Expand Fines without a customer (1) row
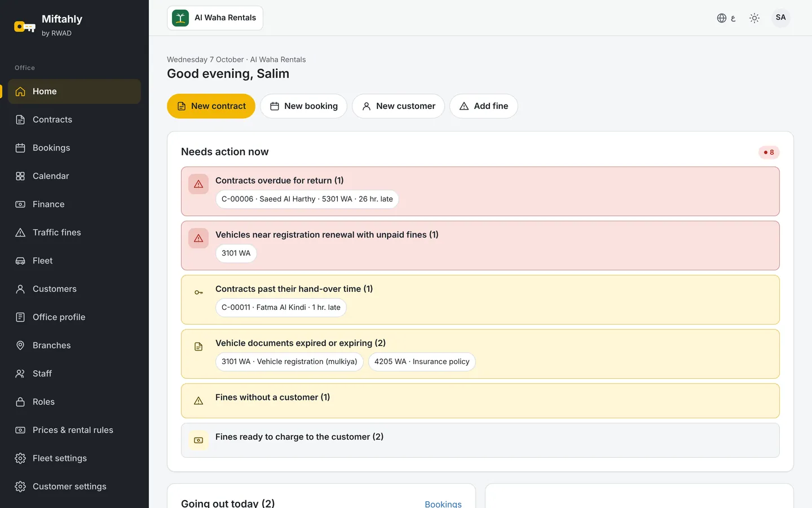Screen dimensions: 812x508 [x=480, y=401]
